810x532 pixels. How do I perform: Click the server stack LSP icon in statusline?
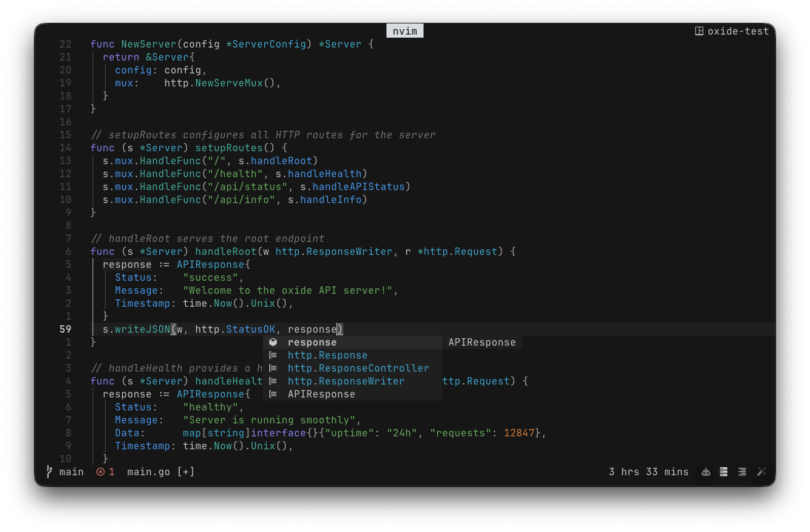point(724,472)
